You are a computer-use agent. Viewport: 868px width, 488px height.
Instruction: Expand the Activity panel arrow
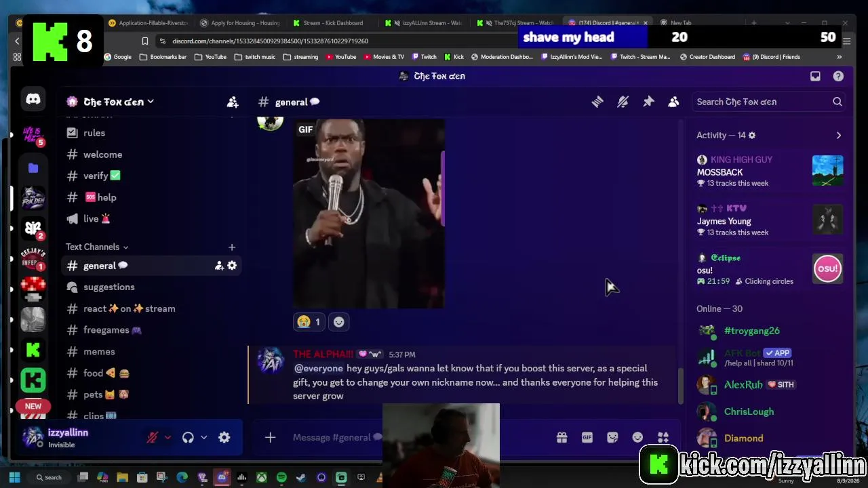(839, 136)
